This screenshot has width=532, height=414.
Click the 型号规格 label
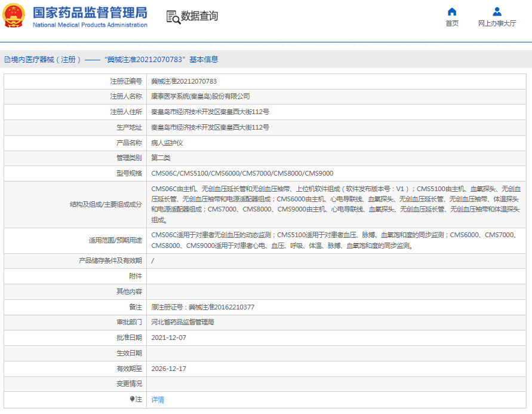pos(129,173)
